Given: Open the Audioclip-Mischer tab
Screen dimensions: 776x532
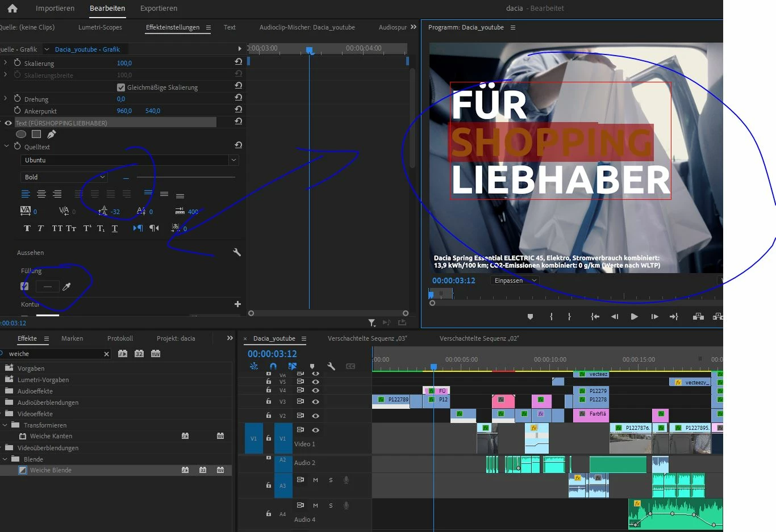Looking at the screenshot, I should tap(307, 27).
